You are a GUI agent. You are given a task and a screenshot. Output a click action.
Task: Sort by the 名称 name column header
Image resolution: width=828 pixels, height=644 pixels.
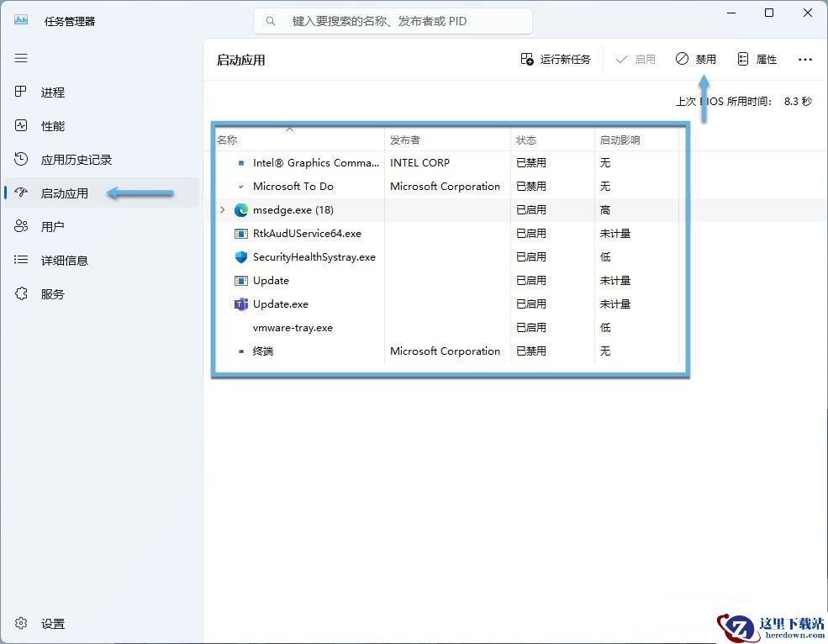coord(299,140)
